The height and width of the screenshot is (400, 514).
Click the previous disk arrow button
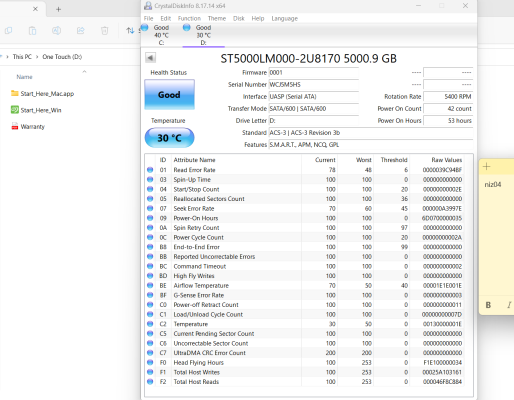coord(151,58)
